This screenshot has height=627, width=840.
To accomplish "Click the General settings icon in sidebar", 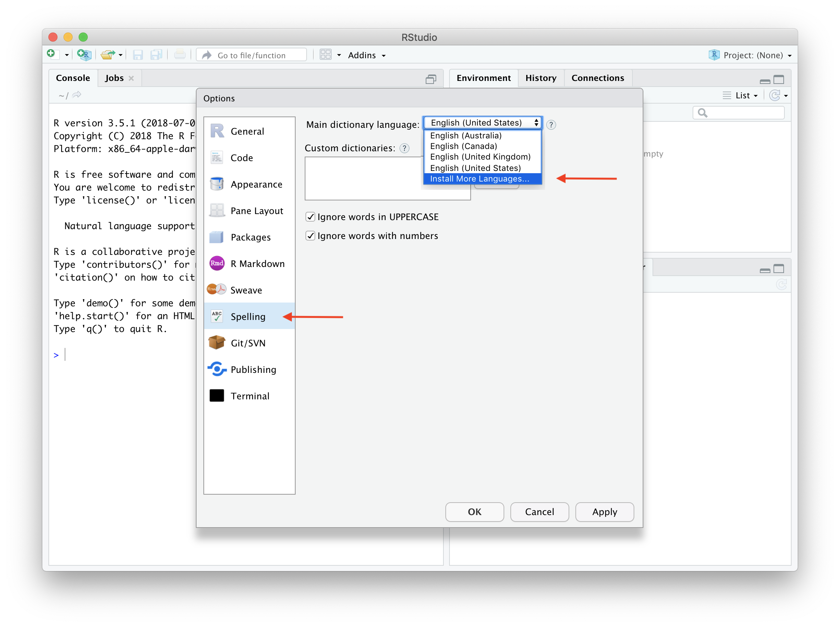I will click(x=218, y=130).
